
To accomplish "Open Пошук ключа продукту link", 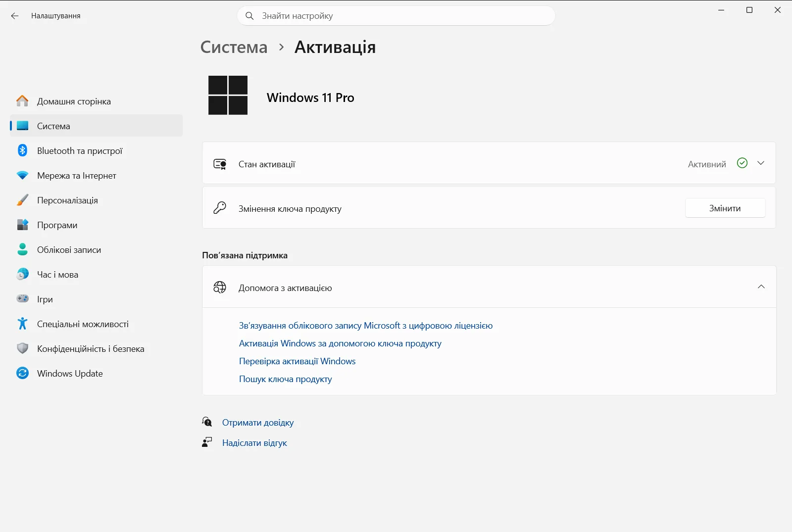I will pos(285,379).
